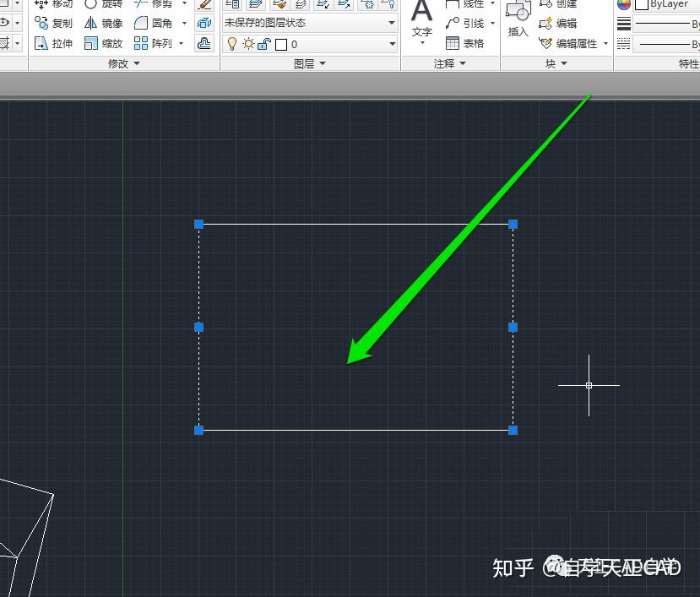The width and height of the screenshot is (700, 597).
Task: Select the Copy (复制) tool
Action: tap(53, 23)
